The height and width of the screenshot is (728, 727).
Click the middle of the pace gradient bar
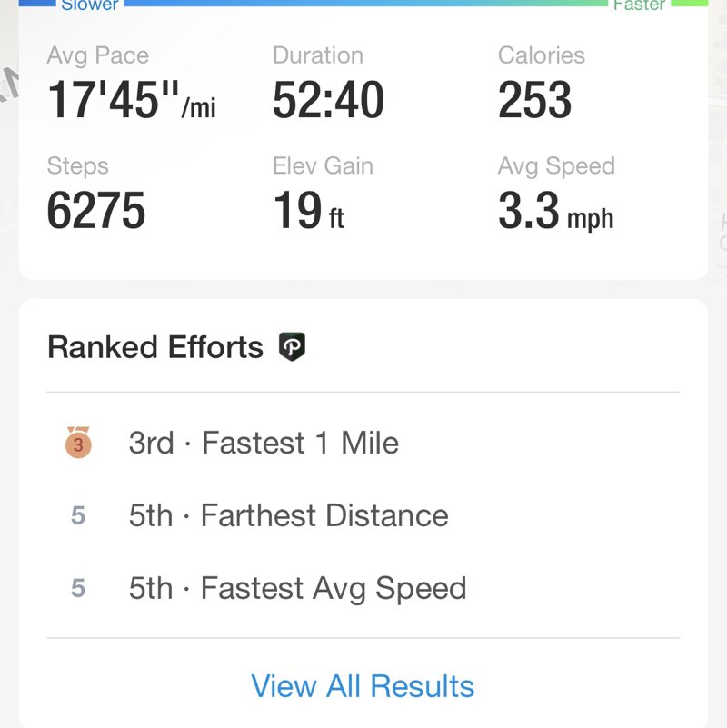click(x=363, y=3)
